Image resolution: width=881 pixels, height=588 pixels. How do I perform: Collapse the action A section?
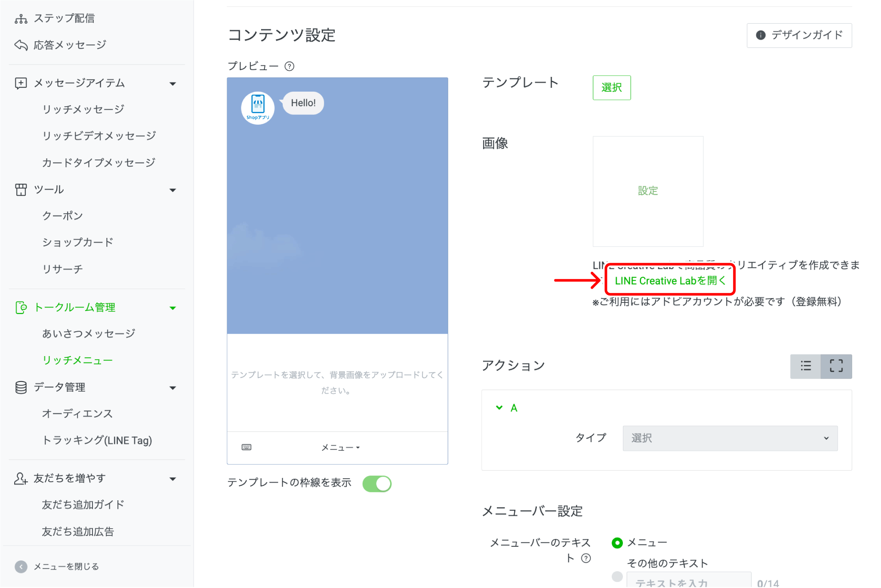pyautogui.click(x=499, y=407)
